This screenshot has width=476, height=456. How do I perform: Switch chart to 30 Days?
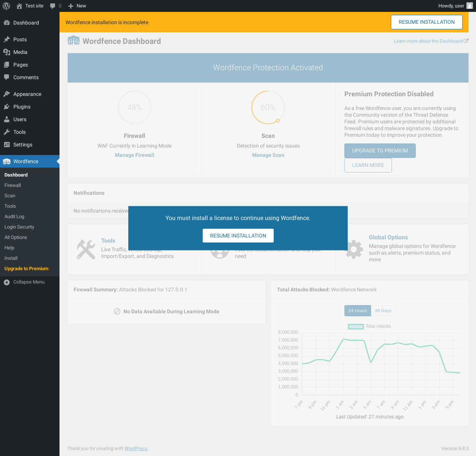(x=383, y=311)
